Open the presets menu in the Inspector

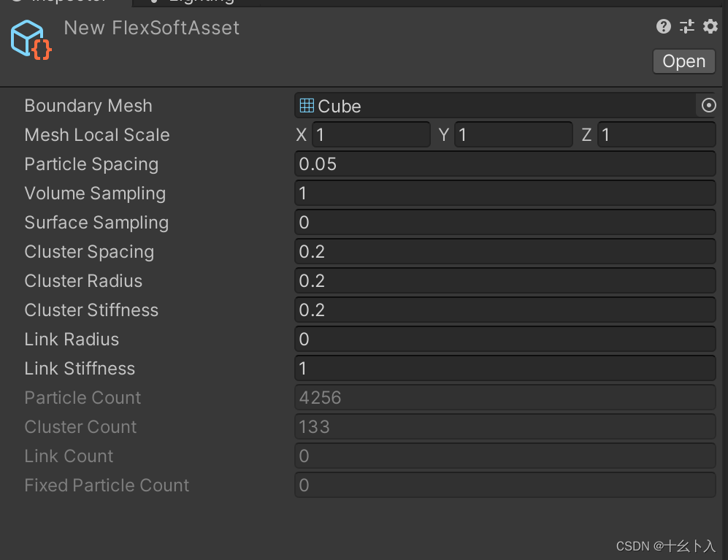[686, 26]
